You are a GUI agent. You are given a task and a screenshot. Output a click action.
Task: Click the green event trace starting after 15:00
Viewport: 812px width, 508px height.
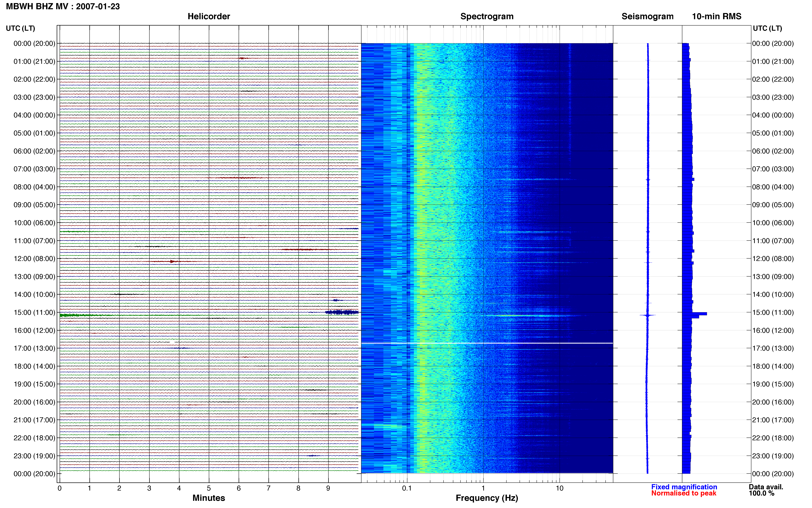pyautogui.click(x=89, y=315)
